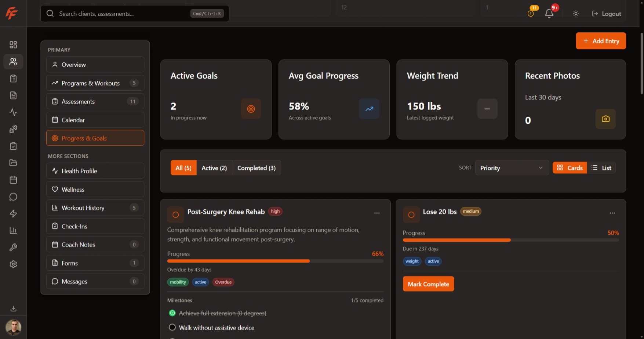Open the Priority sort dropdown
Viewport: 644px width, 339px height.
pos(512,167)
